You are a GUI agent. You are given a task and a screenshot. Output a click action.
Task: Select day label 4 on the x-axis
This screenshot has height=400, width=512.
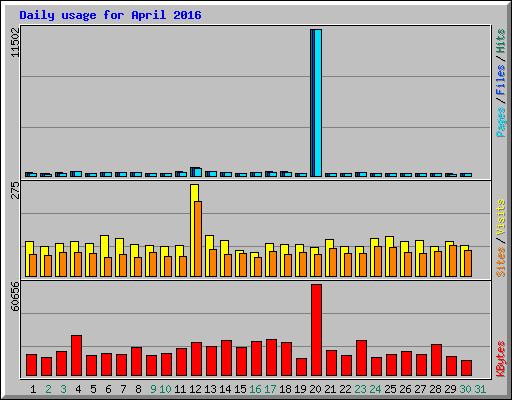click(78, 389)
